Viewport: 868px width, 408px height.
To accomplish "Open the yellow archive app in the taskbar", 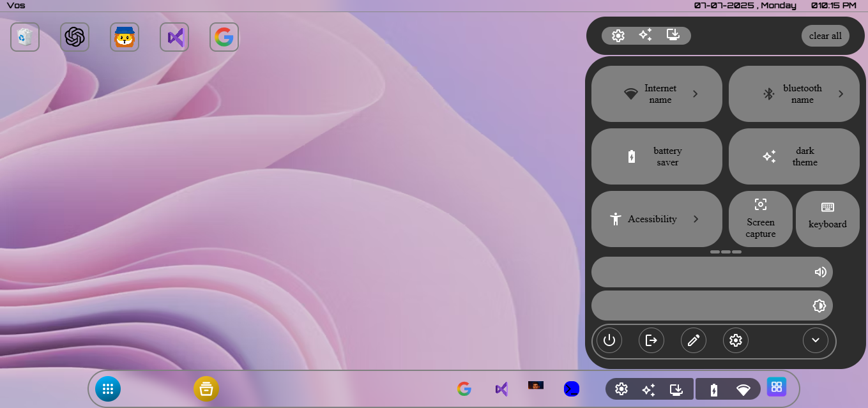I will [x=206, y=388].
